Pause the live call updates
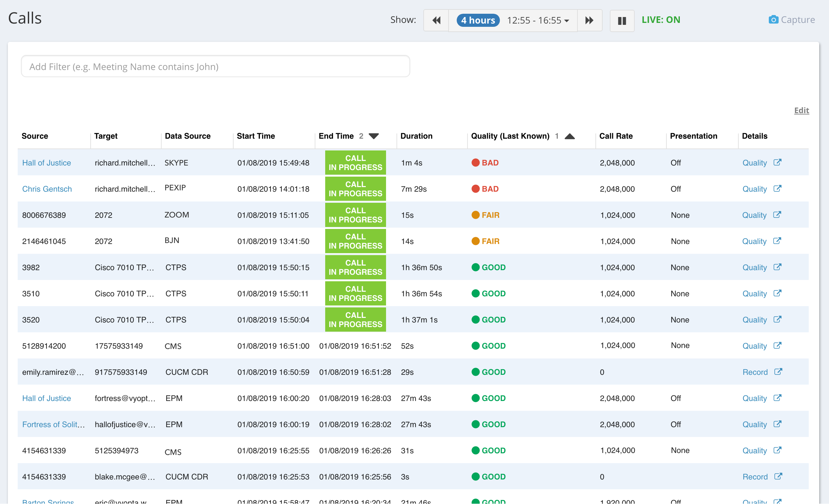 click(622, 21)
